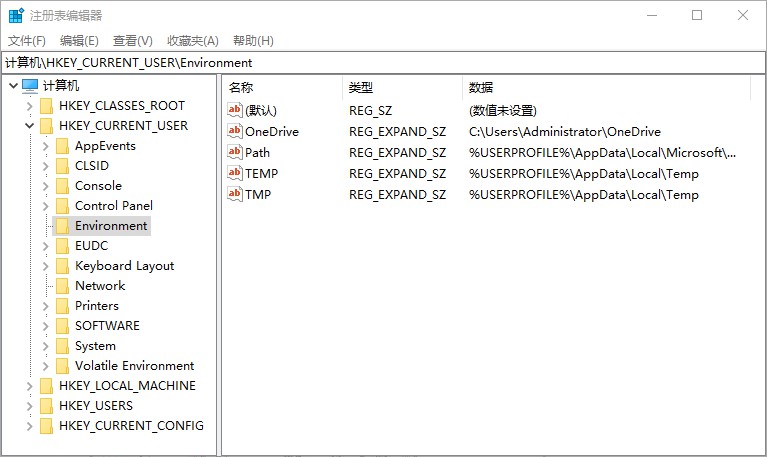Click the string icon of the OneDrive value

[235, 131]
